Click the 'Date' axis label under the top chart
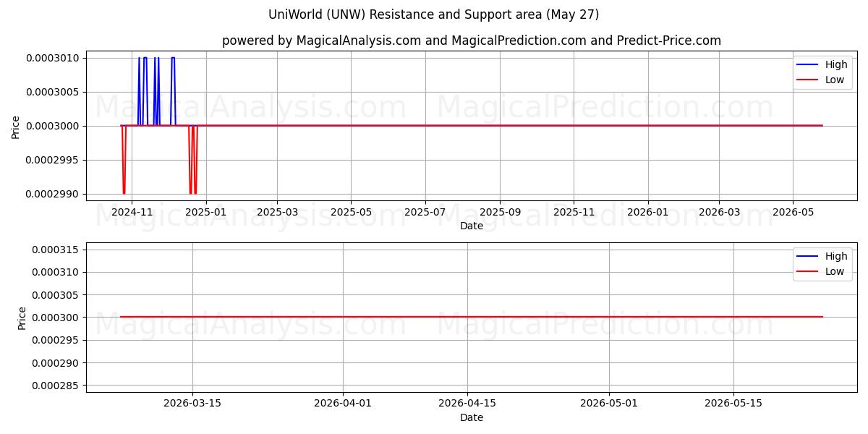The height and width of the screenshot is (434, 868). (472, 226)
